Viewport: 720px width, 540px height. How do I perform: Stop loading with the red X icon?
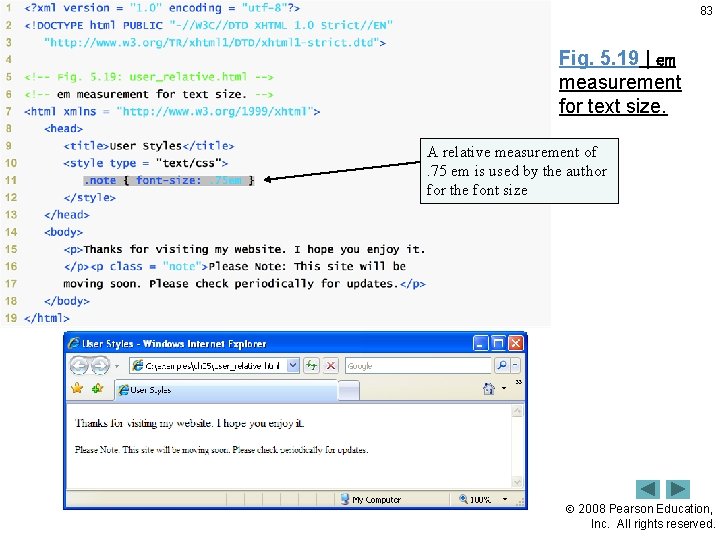(330, 366)
